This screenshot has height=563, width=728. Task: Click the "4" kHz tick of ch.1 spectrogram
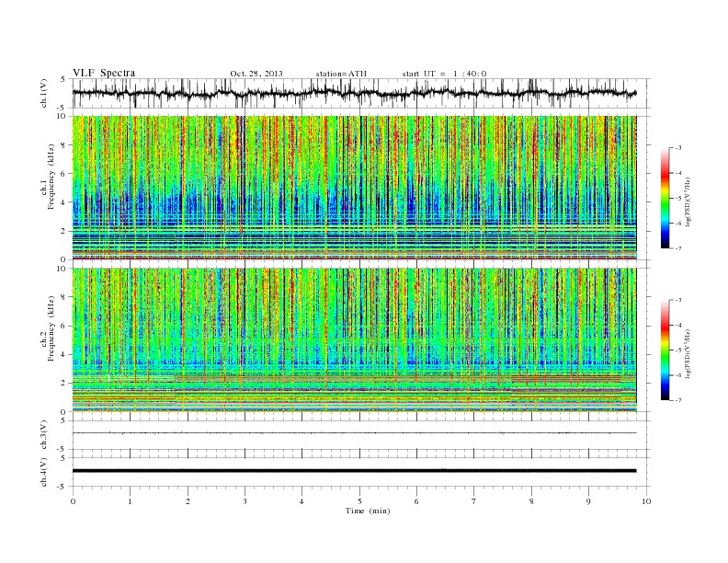pos(64,202)
